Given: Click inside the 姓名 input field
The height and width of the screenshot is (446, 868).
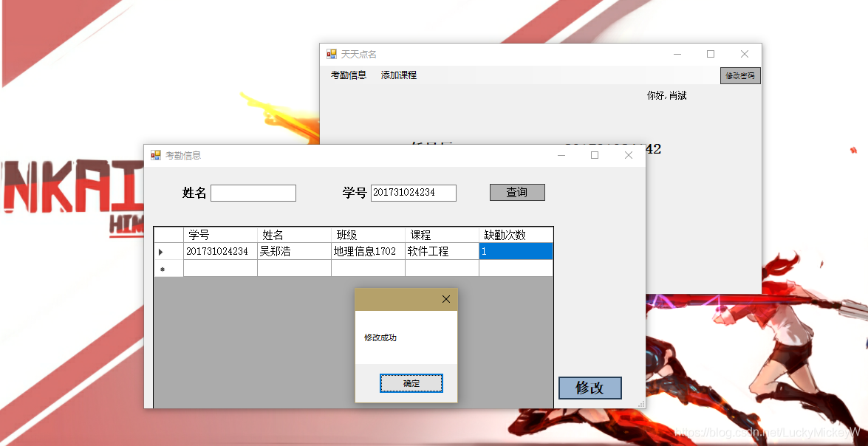Looking at the screenshot, I should click(x=253, y=192).
